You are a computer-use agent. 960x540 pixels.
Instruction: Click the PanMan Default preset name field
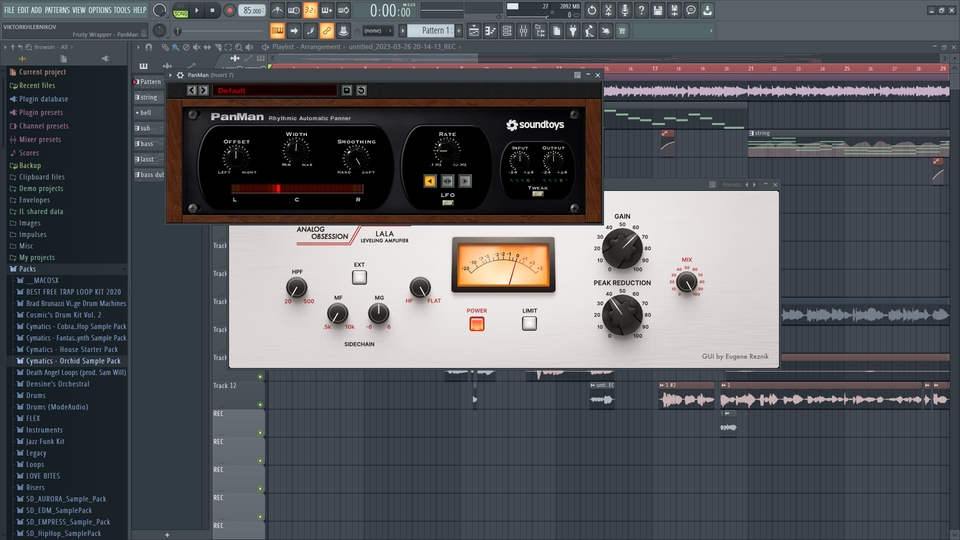(x=275, y=91)
